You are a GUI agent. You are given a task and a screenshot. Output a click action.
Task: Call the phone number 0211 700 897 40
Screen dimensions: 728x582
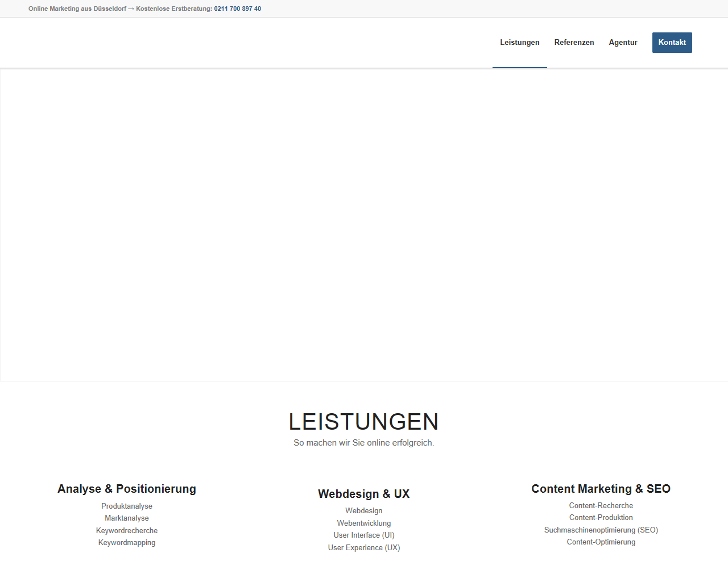pos(237,9)
